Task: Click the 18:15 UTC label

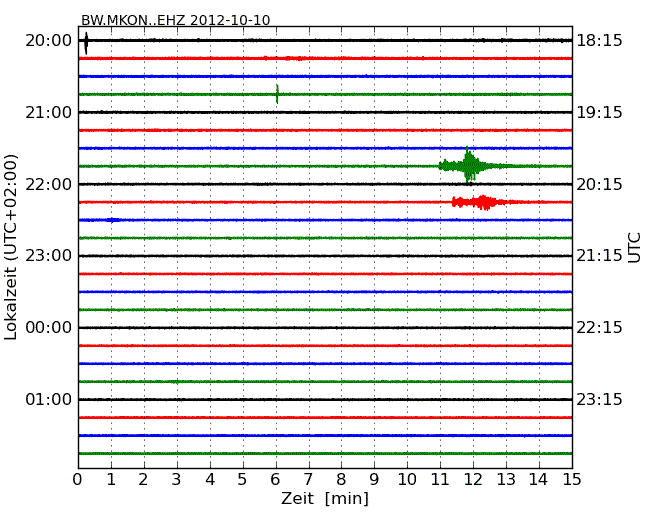Action: (x=599, y=41)
